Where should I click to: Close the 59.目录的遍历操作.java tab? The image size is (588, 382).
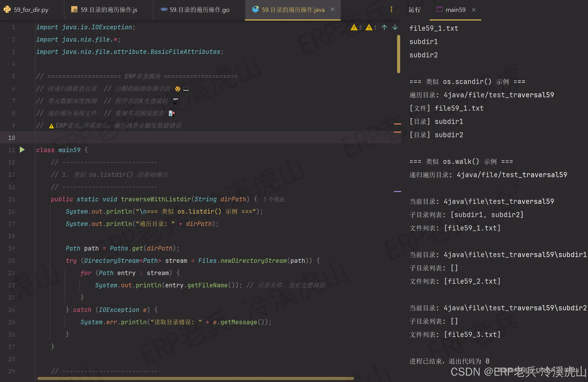tap(333, 9)
